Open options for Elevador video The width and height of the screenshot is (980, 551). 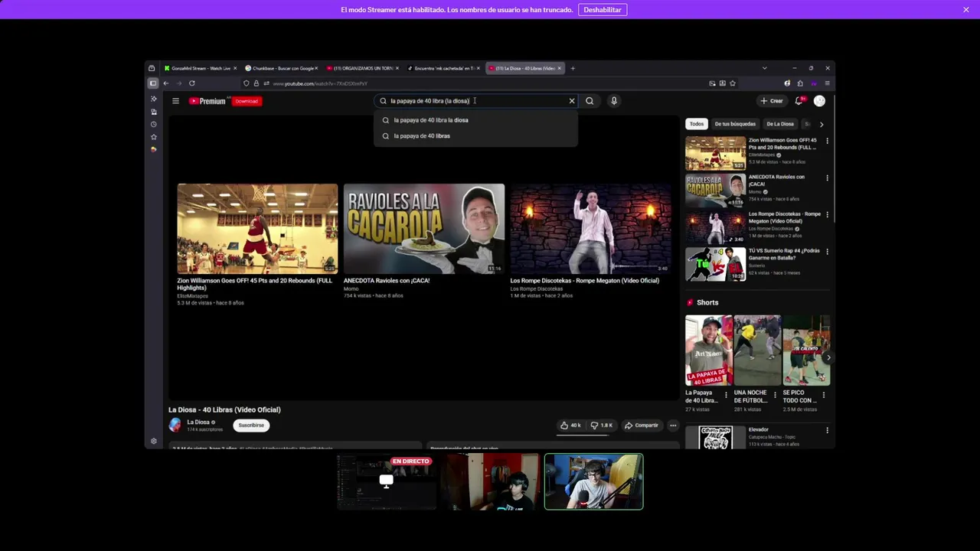tap(827, 430)
